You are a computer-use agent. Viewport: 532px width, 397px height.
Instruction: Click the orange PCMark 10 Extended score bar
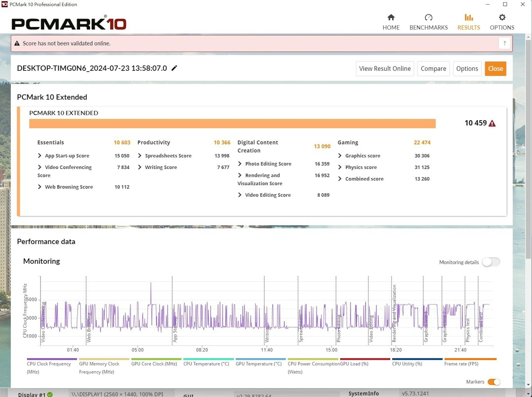pyautogui.click(x=232, y=124)
